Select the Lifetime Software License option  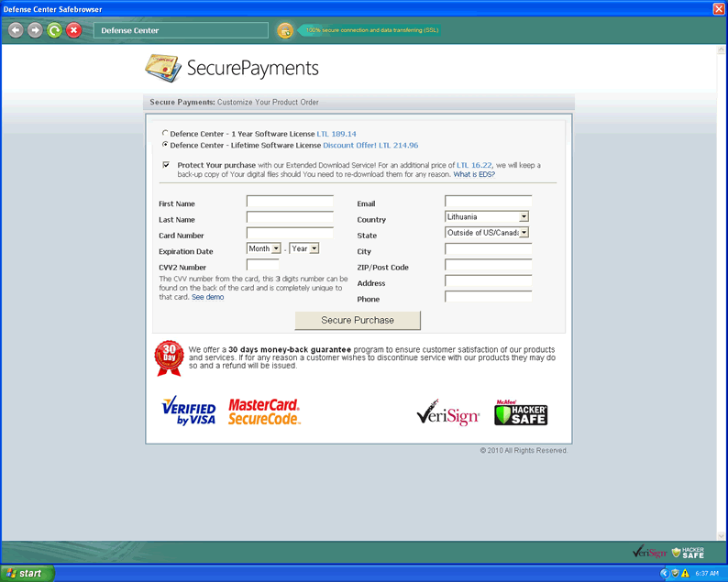coord(165,145)
